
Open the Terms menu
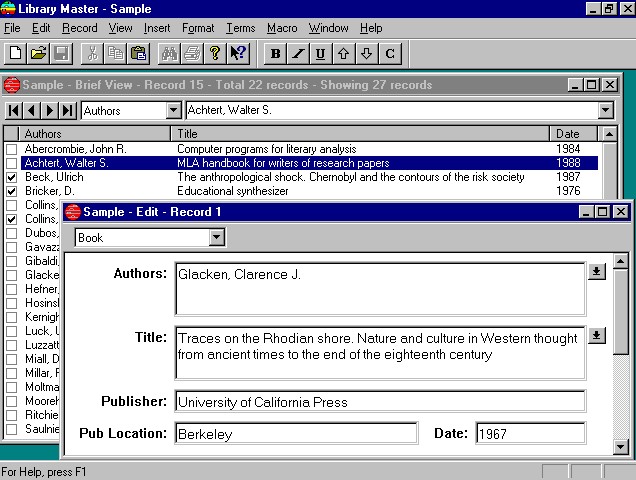click(x=241, y=28)
